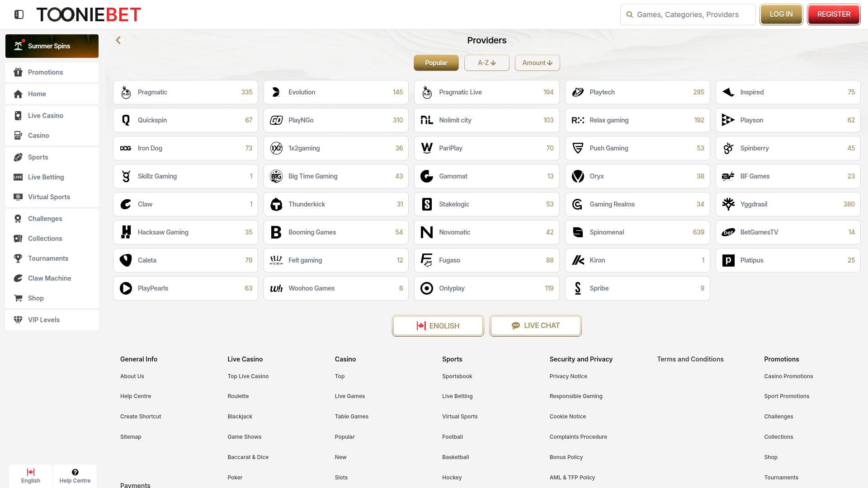868x488 pixels.
Task: Open the ENGLISH language selector
Action: pyautogui.click(x=438, y=326)
